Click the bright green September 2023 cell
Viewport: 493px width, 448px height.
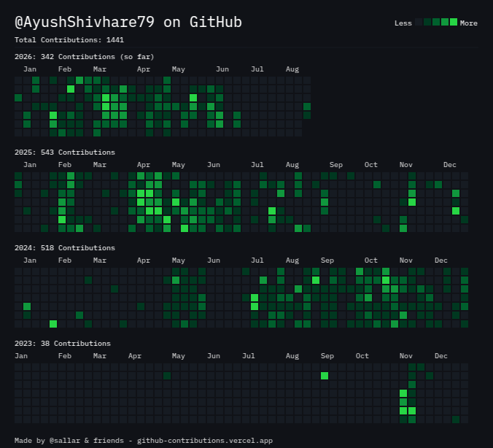tap(325, 376)
